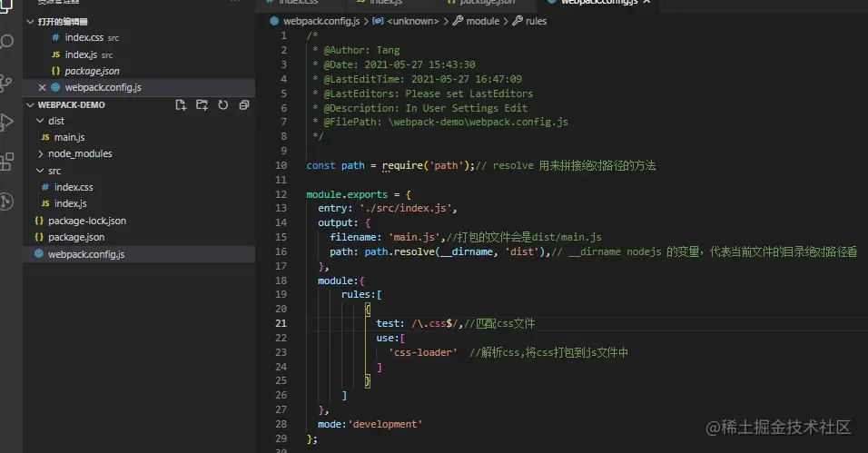
Task: Expand the node_modules folder
Action: [40, 153]
